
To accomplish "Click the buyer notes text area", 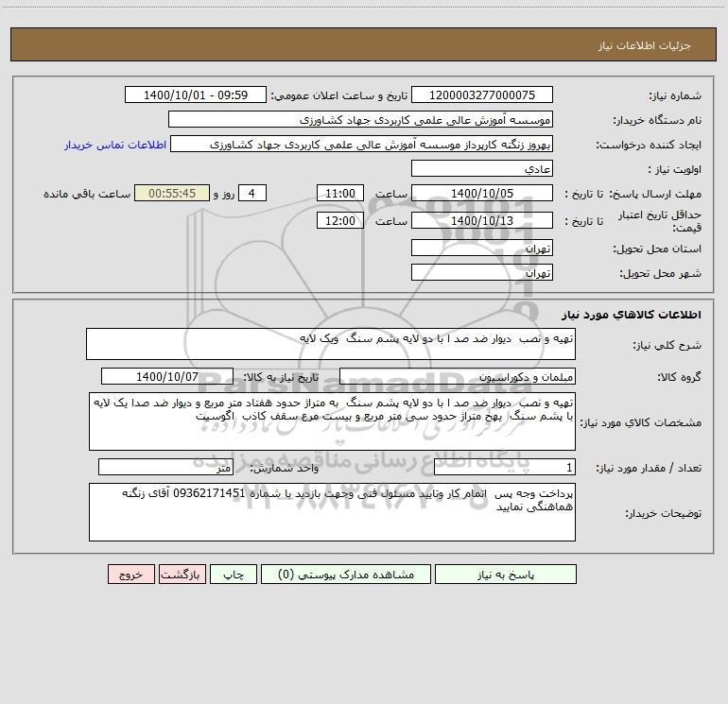I will (x=332, y=512).
